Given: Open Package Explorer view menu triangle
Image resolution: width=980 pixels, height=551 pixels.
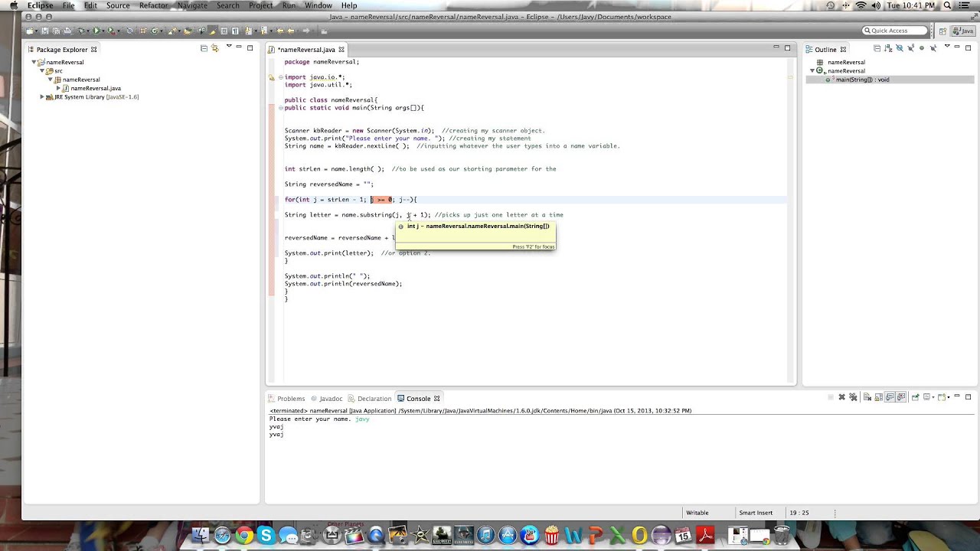Looking at the screenshot, I should 228,47.
